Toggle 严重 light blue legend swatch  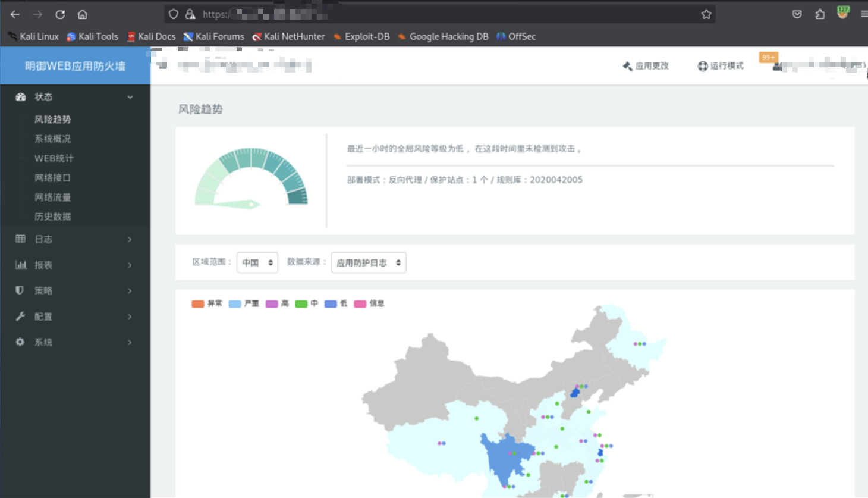(235, 304)
